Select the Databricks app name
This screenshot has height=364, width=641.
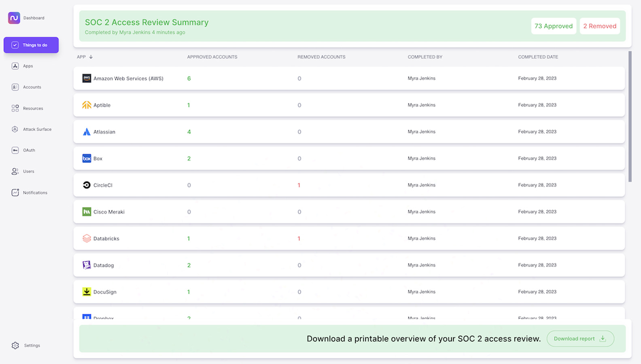point(106,239)
